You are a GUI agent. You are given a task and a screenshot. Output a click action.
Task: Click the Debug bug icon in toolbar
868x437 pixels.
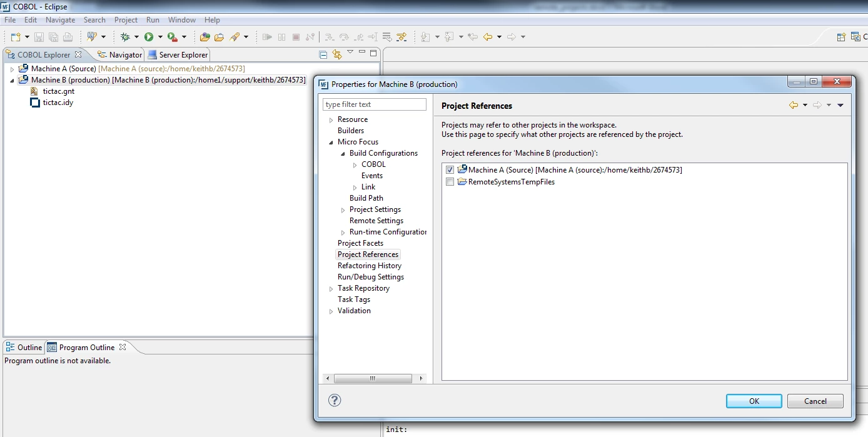(x=125, y=37)
